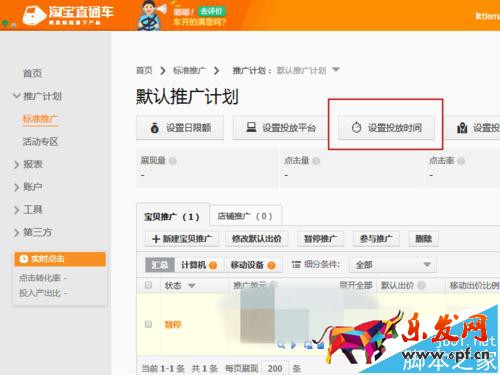
Task: Click the 新建宝贝推广 button
Action: (182, 239)
